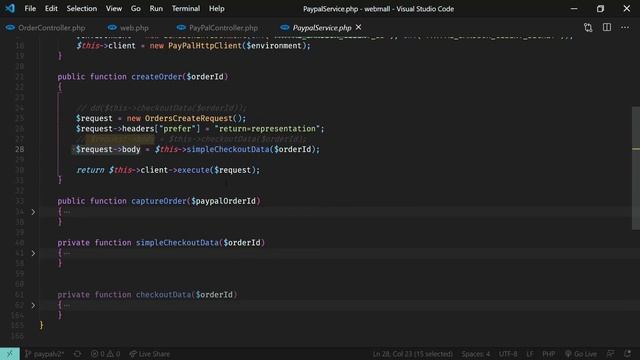Open the Run menu

coord(156,9)
